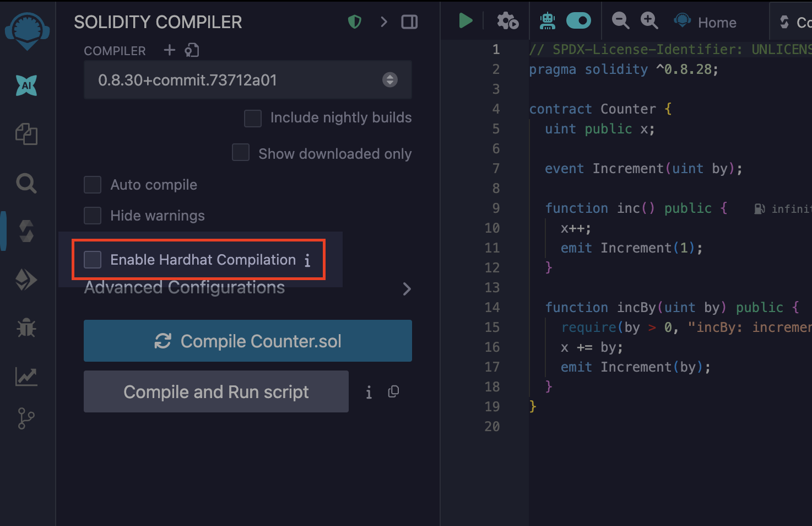The image size is (812, 526).
Task: Click the panel header right chevron
Action: point(384,22)
